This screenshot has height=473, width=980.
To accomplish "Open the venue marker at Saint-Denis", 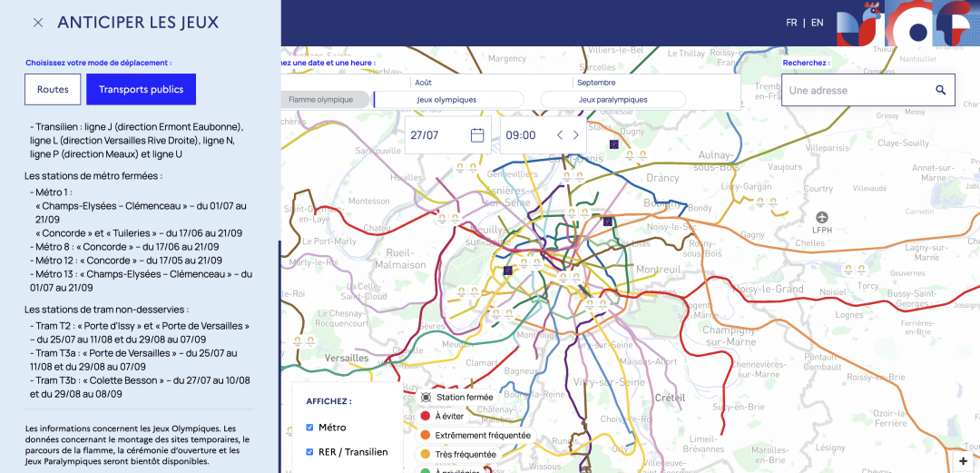I will [x=573, y=177].
